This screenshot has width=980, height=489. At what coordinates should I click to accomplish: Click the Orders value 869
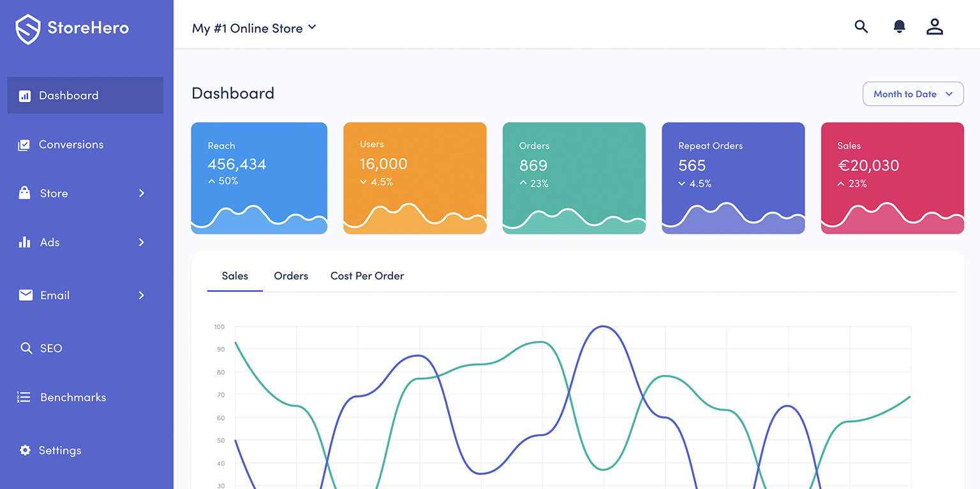coord(533,165)
